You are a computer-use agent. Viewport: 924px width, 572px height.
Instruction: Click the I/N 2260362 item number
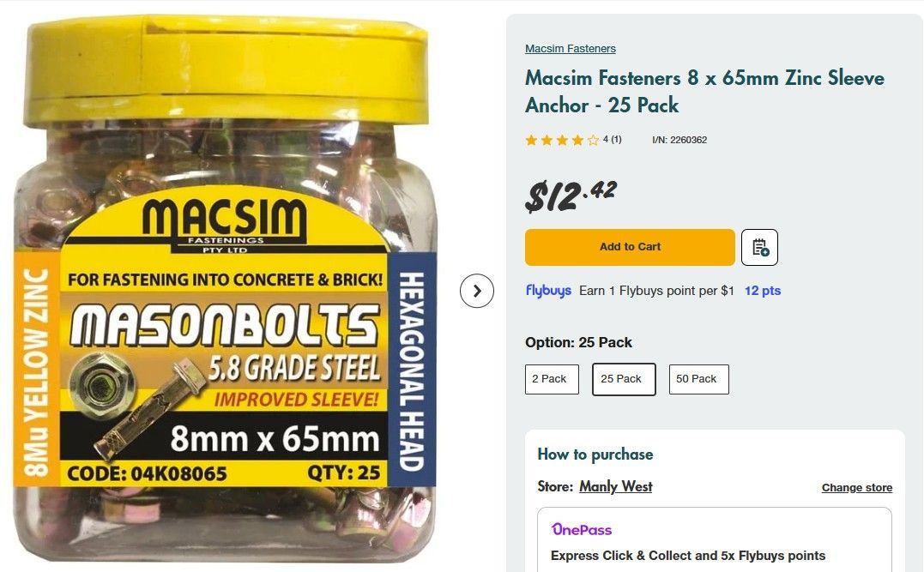pyautogui.click(x=679, y=140)
